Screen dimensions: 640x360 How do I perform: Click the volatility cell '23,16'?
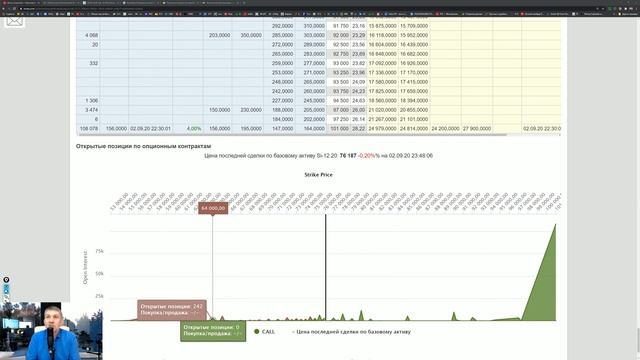point(358,26)
